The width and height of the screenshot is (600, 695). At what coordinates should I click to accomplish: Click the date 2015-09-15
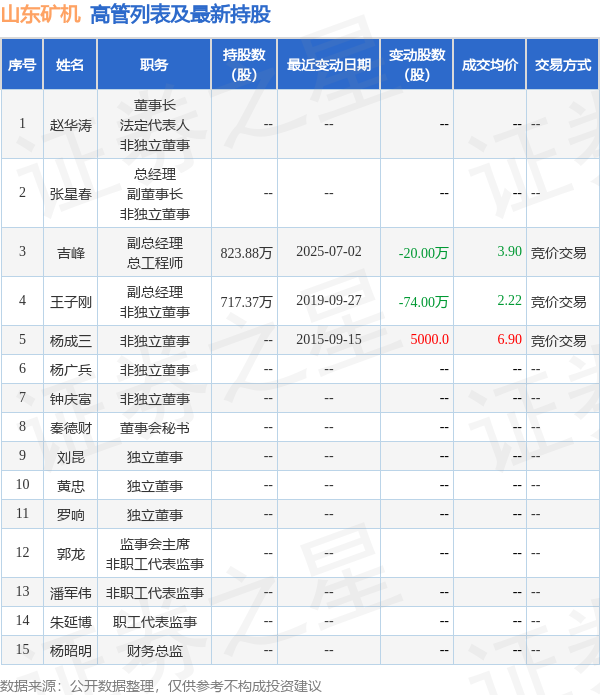329,340
